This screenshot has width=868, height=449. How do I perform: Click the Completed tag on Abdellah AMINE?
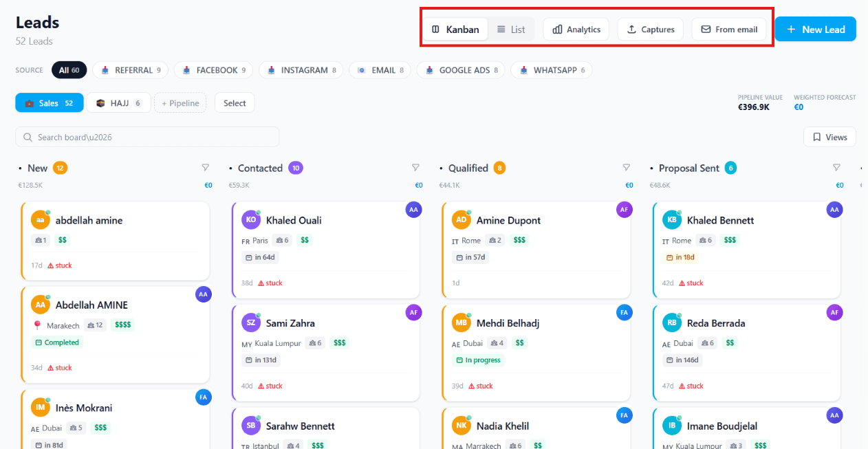[x=57, y=342]
